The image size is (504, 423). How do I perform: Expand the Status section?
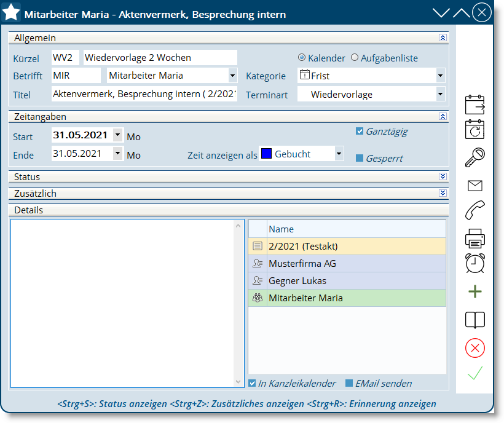[443, 176]
